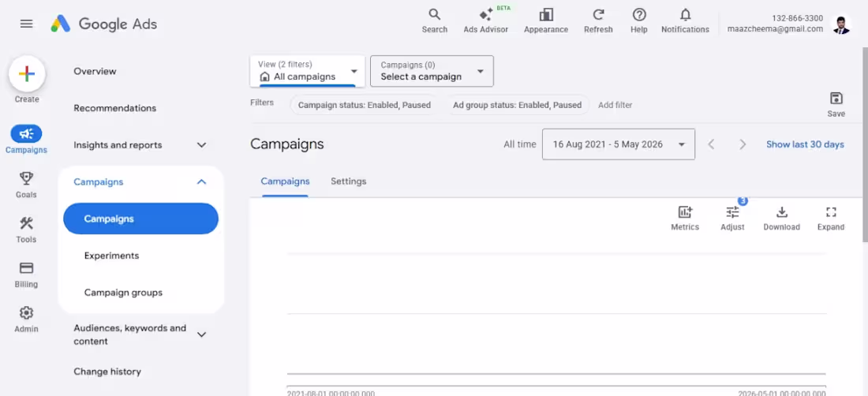
Task: Expand Audiences, keywords and content
Action: pyautogui.click(x=140, y=334)
